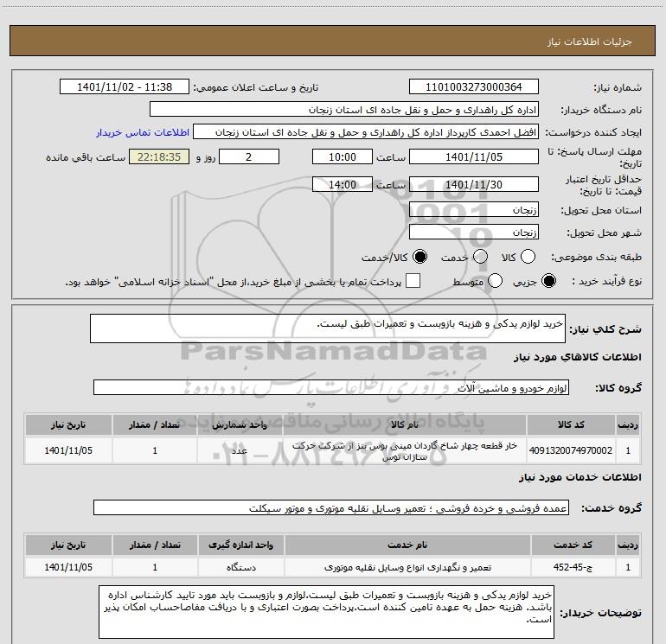
Task: Choose the متوسط purchase type radio
Action: click(495, 281)
